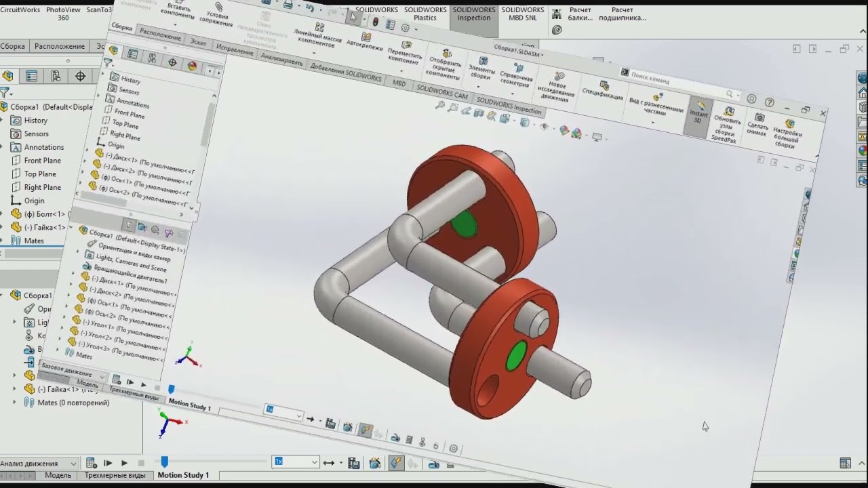Open Базовое движение study type dropdown
The image size is (868, 488).
[x=73, y=371]
